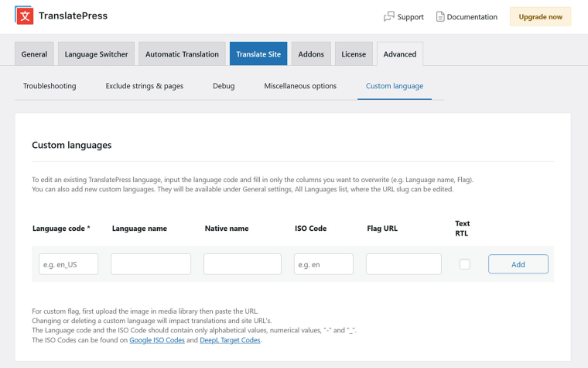Enable the Text RTL checkbox
Screen dimensions: 588x368
point(465,264)
